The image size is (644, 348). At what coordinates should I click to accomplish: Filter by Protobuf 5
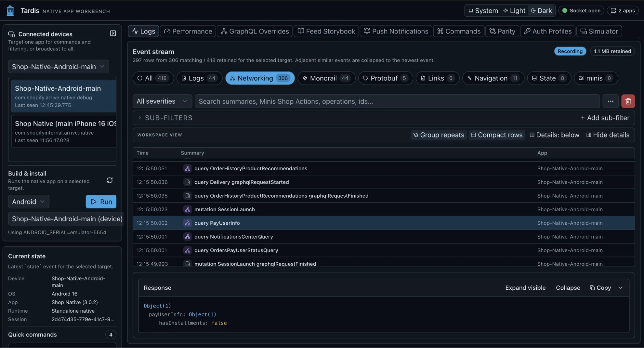click(x=386, y=78)
